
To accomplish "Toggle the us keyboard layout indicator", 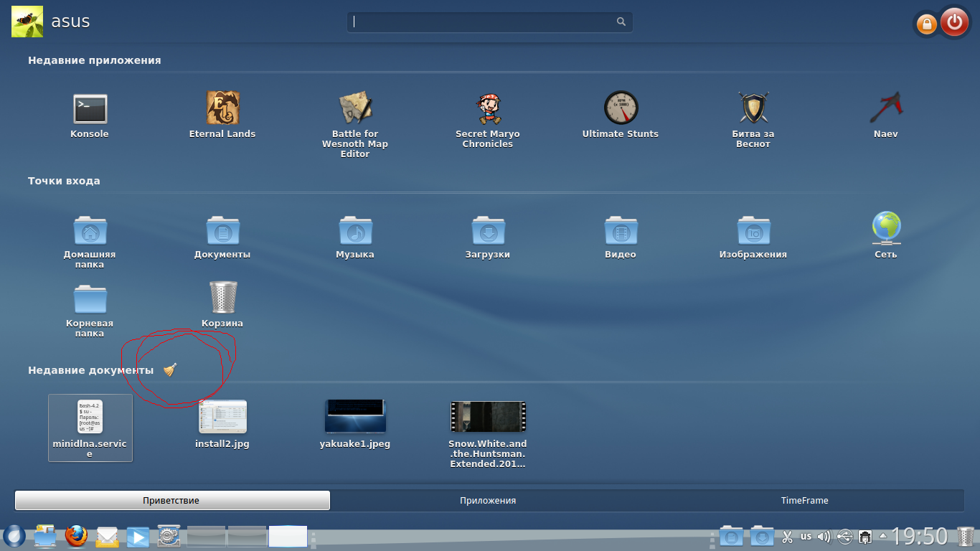I will 806,536.
